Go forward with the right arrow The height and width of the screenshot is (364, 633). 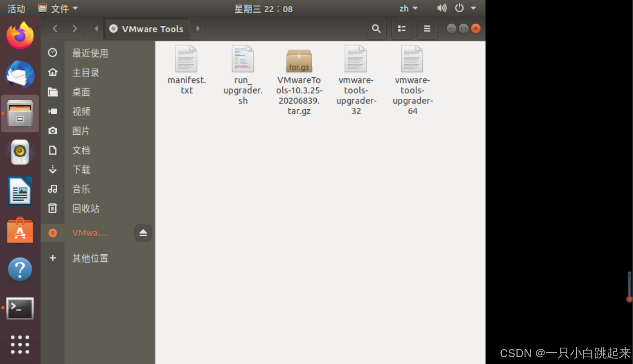coord(75,29)
